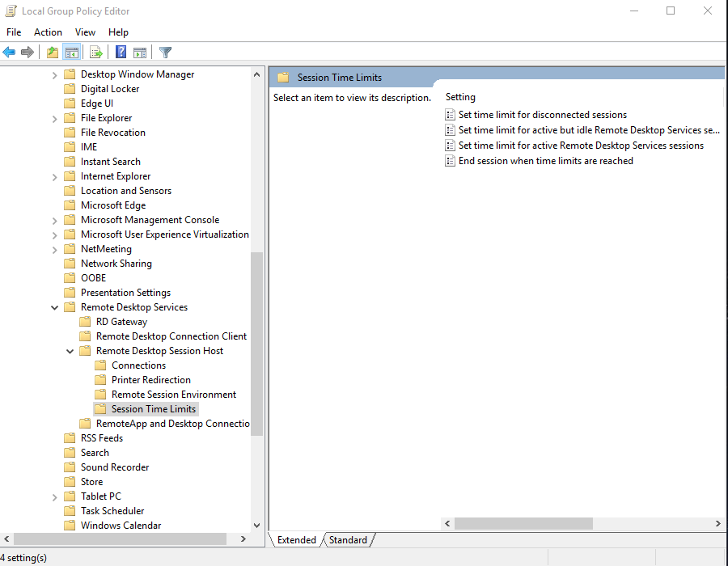Click the Export List toolbar icon
The width and height of the screenshot is (728, 566).
96,52
